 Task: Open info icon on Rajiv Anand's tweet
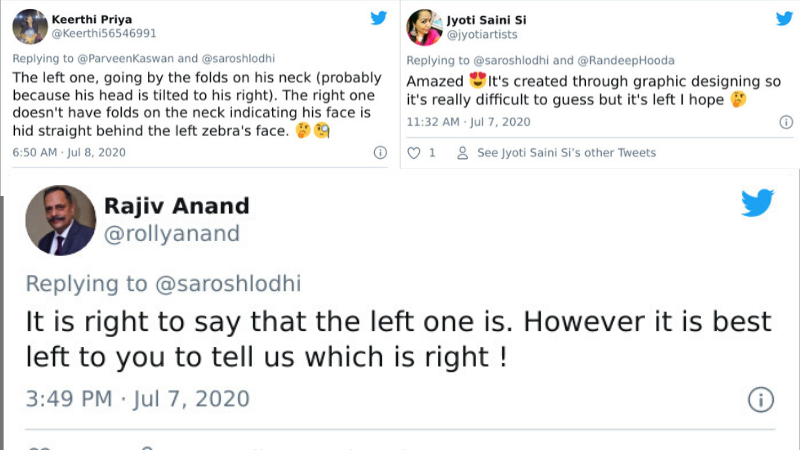tap(760, 400)
